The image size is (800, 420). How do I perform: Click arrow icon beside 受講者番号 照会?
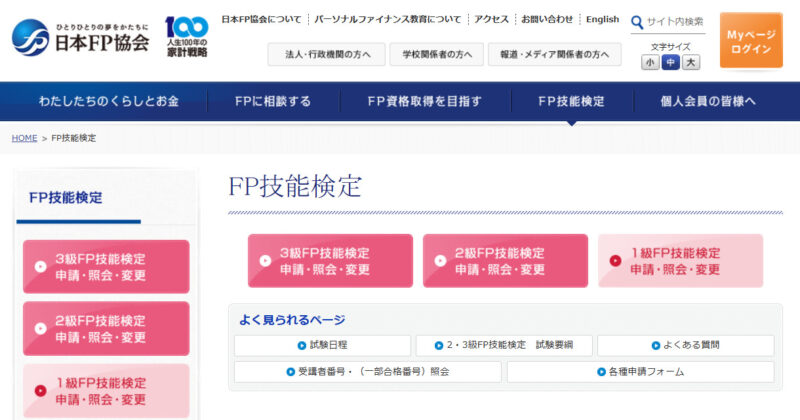click(291, 372)
